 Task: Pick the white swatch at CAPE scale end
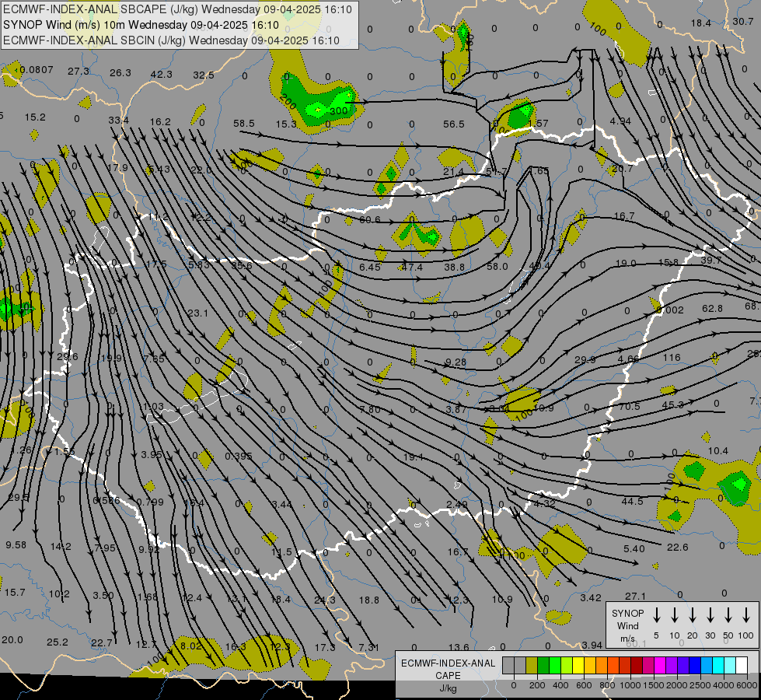[742, 666]
